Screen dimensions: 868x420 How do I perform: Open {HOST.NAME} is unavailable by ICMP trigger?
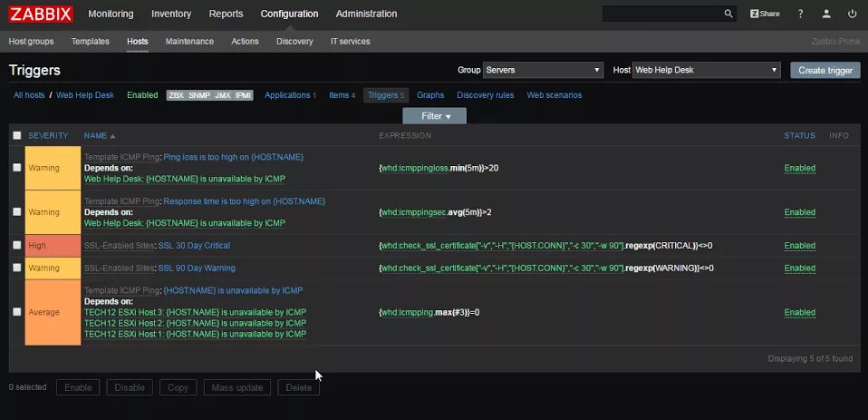click(x=233, y=290)
